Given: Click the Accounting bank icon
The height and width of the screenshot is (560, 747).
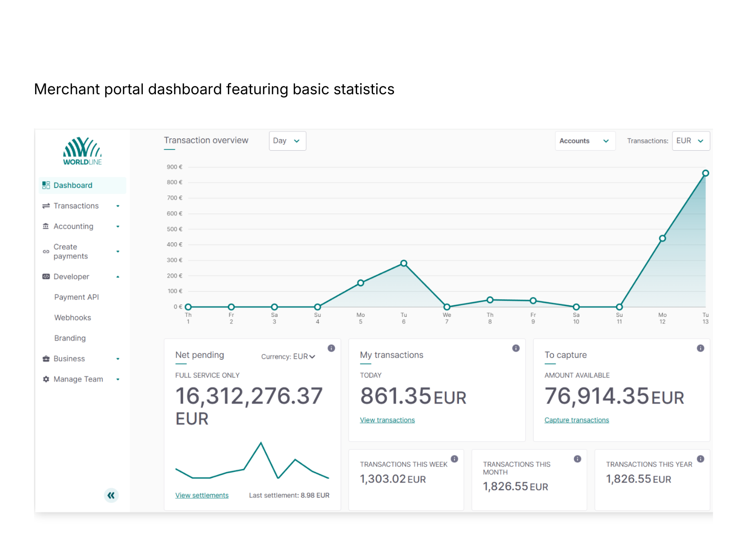Looking at the screenshot, I should pos(46,226).
